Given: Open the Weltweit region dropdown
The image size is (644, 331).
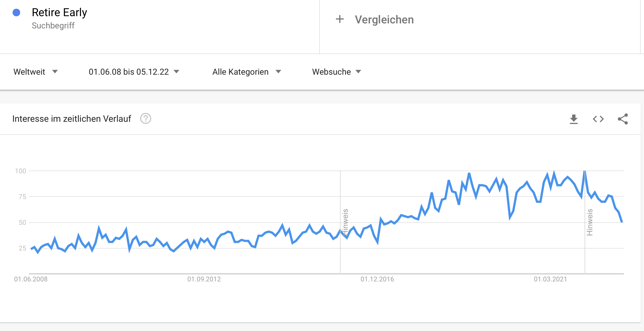Looking at the screenshot, I should click(x=35, y=72).
